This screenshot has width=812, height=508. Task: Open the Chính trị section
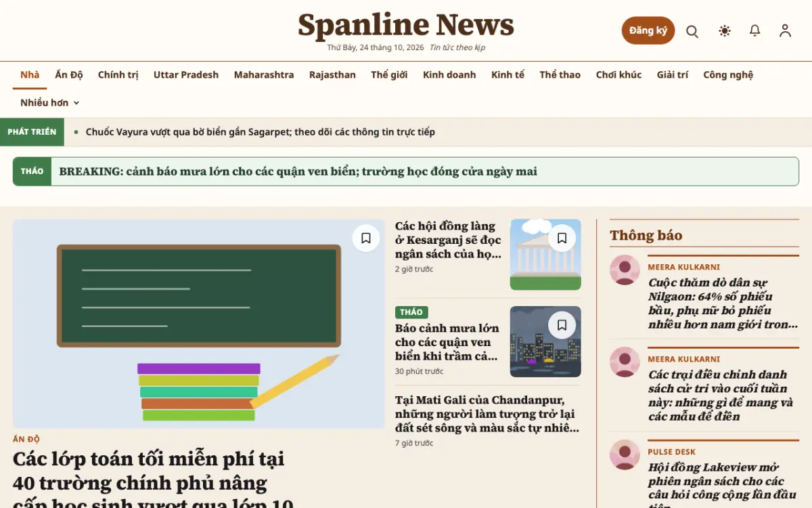coord(118,75)
